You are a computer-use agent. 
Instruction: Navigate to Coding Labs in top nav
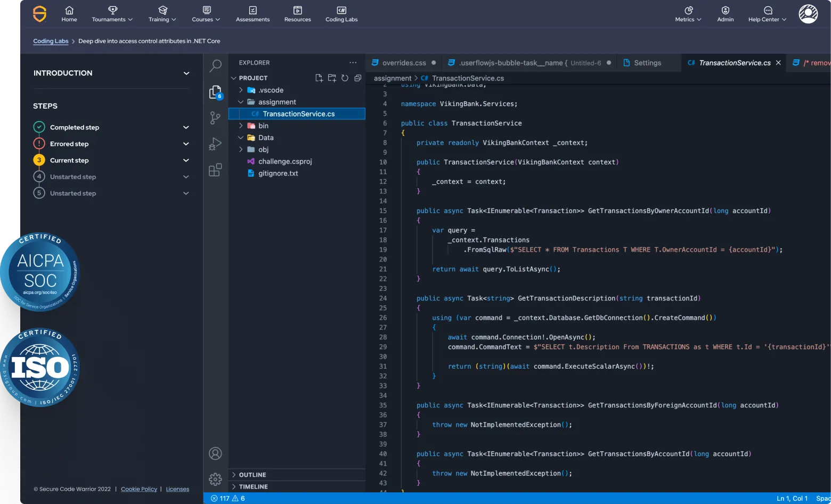pos(341,14)
